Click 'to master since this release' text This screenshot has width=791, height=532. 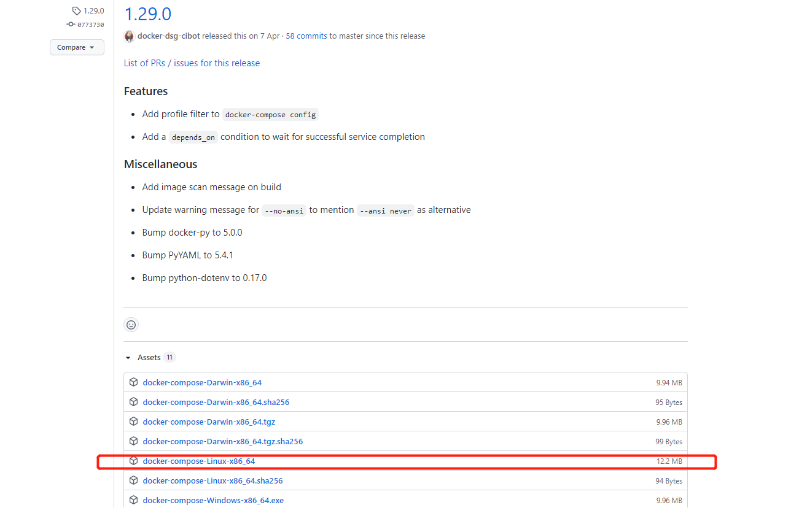pos(377,36)
